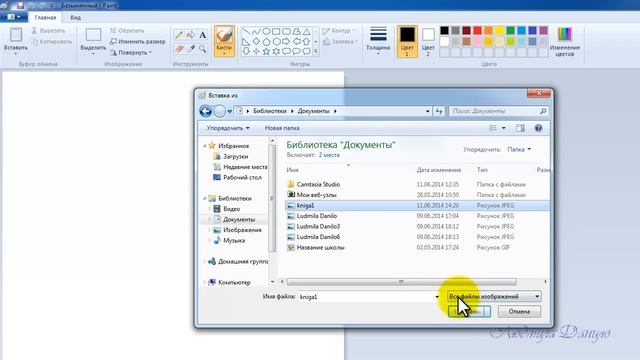
Task: Select the Fill with color bucket tool
Action: (191, 35)
